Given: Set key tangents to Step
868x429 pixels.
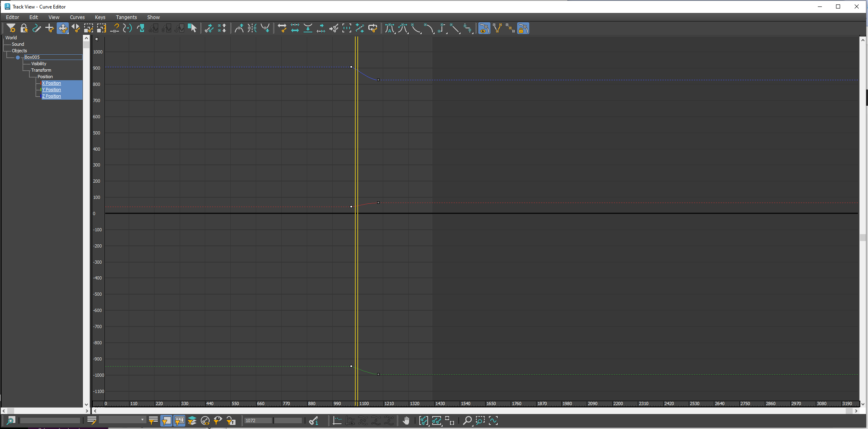Looking at the screenshot, I should tap(441, 28).
